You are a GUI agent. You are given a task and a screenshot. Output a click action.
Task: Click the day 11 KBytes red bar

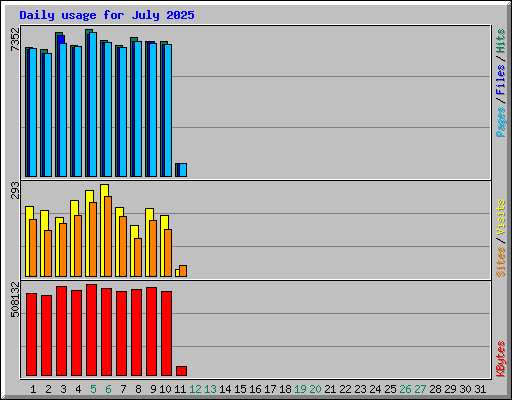(181, 371)
